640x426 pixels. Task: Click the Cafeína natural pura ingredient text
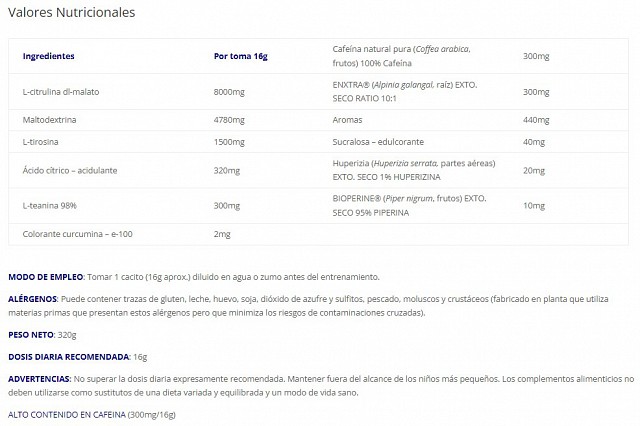401,56
